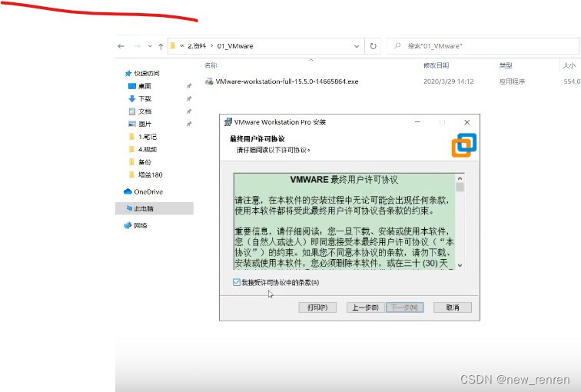Screen dimensions: 581x392
Task: Sort files by 类型 column header
Action: [506, 65]
